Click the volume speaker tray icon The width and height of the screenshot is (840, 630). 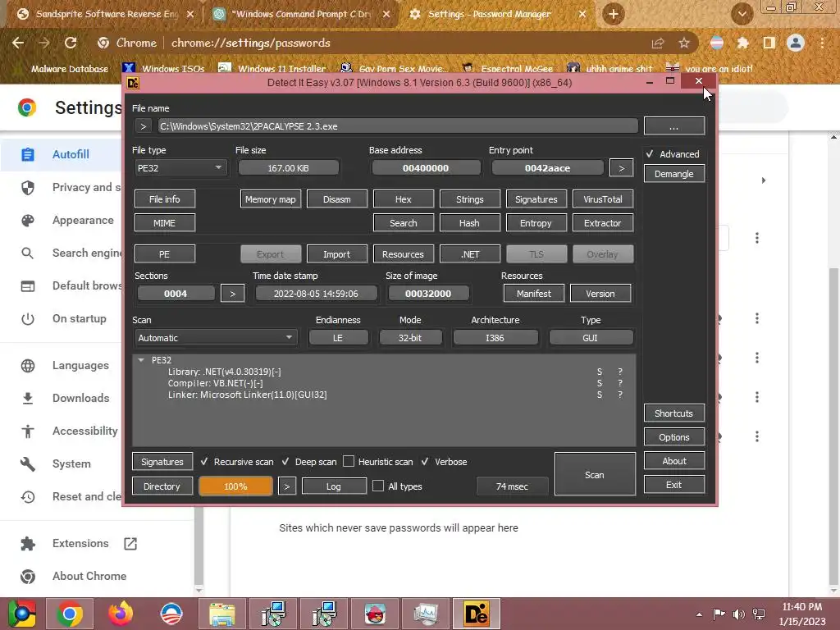(739, 614)
